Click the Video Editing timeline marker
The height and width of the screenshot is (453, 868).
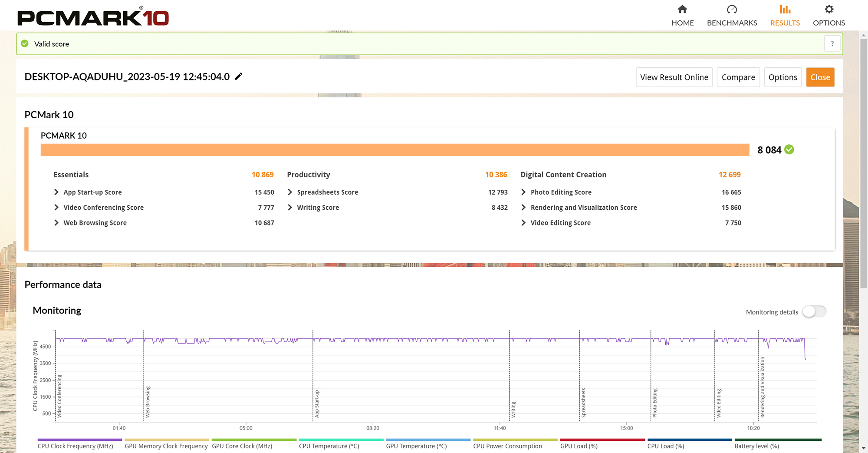(x=719, y=403)
